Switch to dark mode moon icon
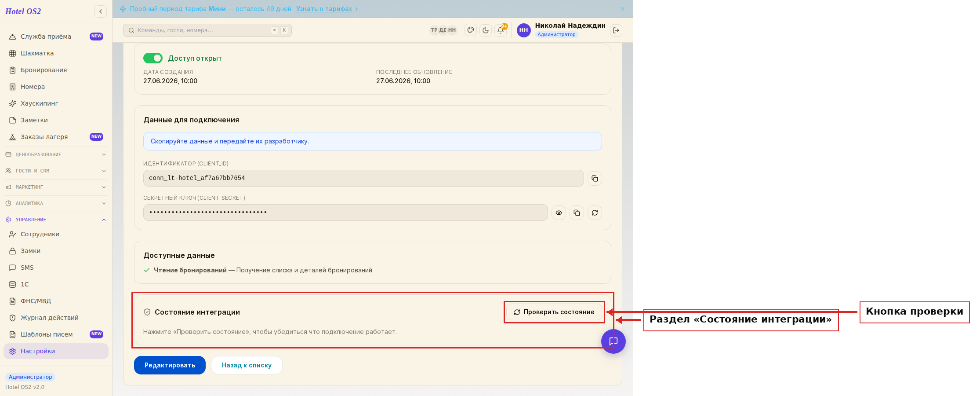The image size is (980, 396). tap(486, 30)
